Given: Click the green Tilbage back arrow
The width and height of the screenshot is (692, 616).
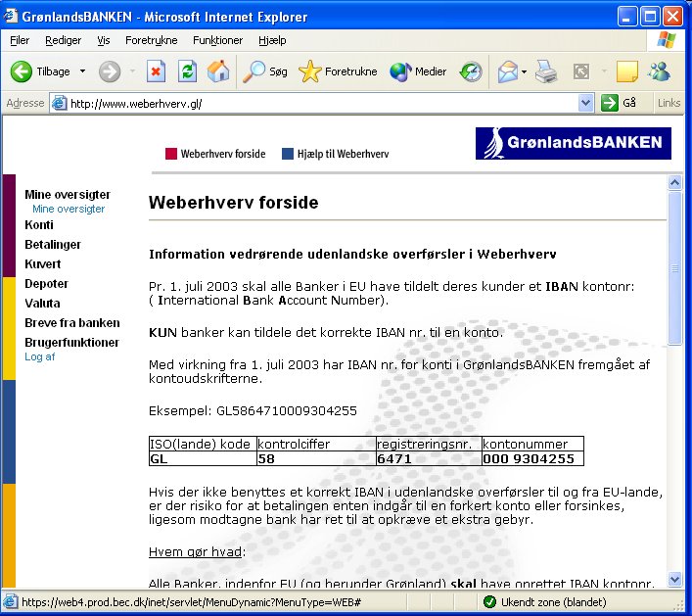Looking at the screenshot, I should tap(22, 71).
